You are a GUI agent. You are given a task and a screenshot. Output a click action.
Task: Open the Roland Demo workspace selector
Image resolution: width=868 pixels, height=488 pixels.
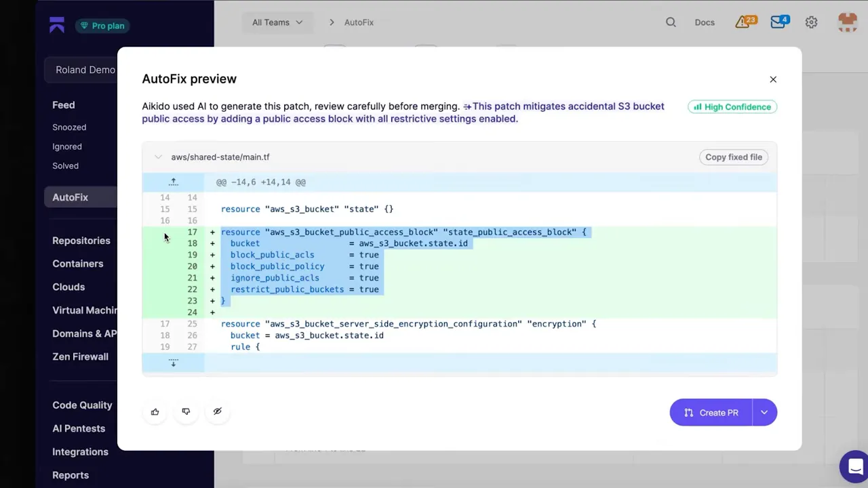(x=81, y=70)
